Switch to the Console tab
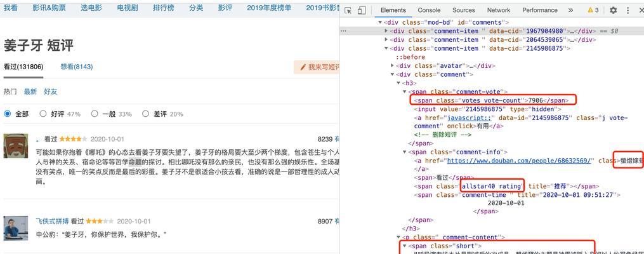This screenshot has height=254, width=644. point(429,10)
